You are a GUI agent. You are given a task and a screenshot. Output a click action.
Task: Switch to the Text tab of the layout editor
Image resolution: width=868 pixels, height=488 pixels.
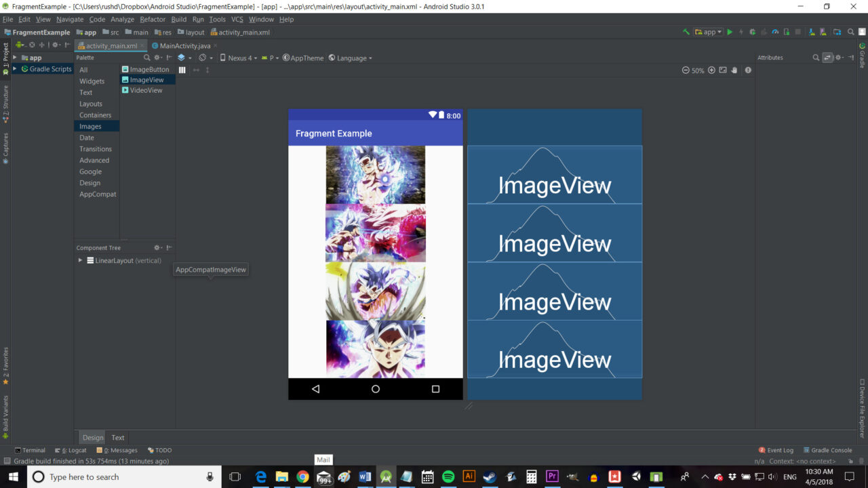[117, 437]
